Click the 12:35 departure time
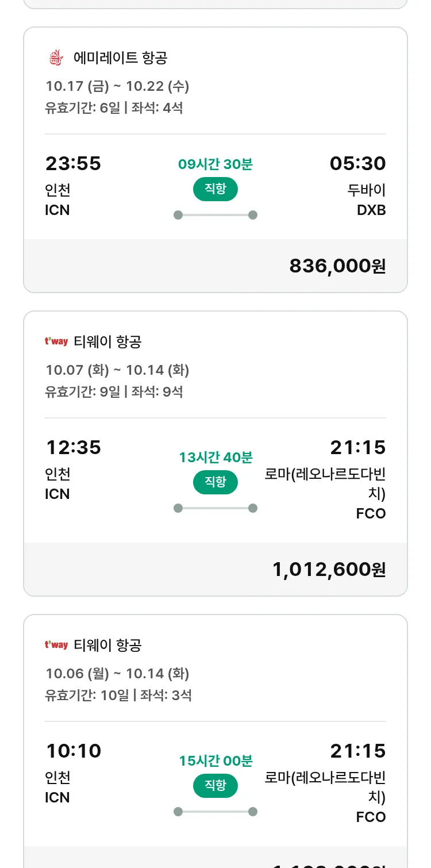Screen dimensions: 431x868 [x=74, y=448]
